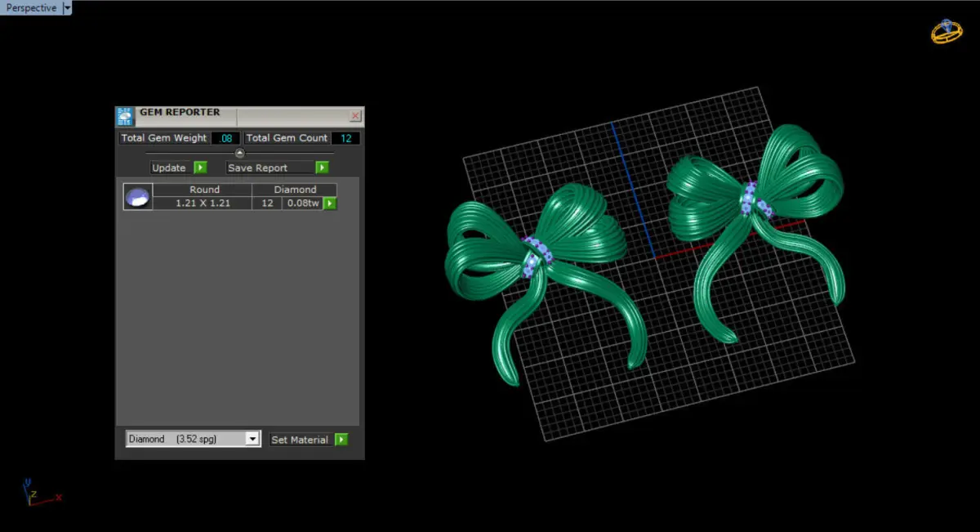Click the gem quantity cell showing 12
This screenshot has height=532, width=980.
coord(267,203)
